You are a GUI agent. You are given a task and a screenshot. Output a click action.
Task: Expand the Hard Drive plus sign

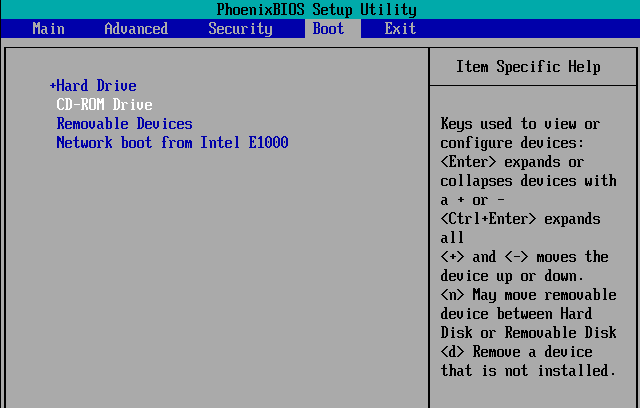[x=52, y=86]
